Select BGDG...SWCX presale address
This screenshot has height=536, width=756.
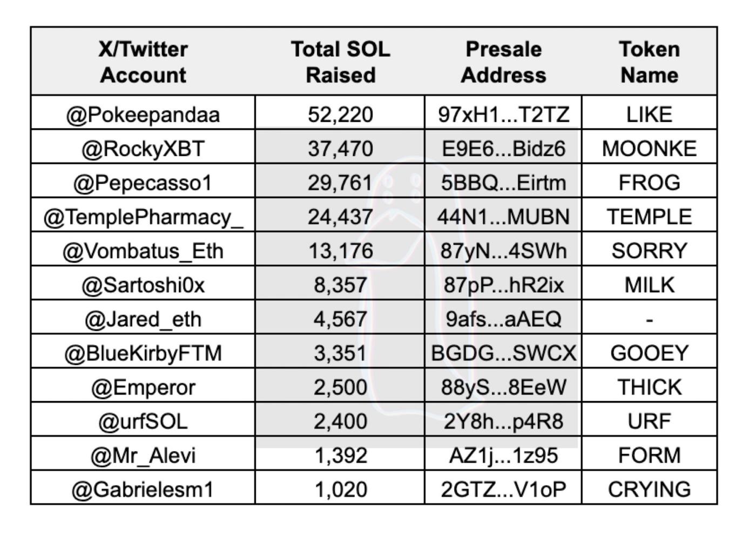point(503,353)
